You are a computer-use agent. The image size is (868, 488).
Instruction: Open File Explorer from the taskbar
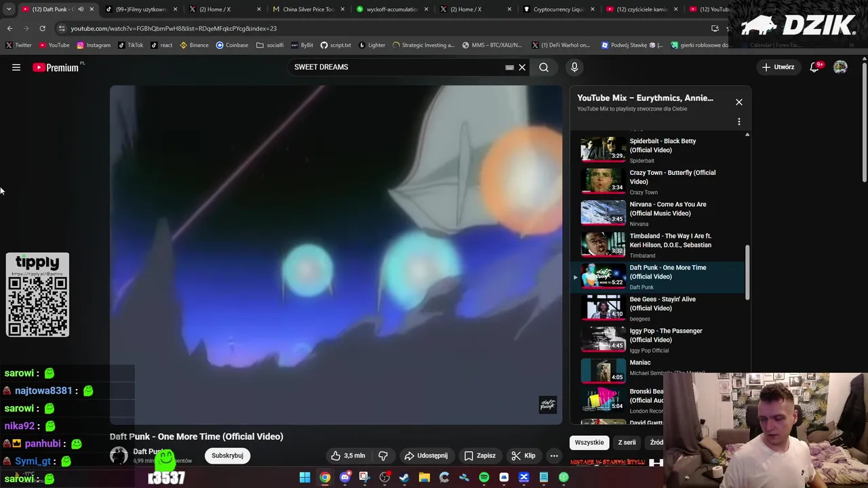pos(424,477)
